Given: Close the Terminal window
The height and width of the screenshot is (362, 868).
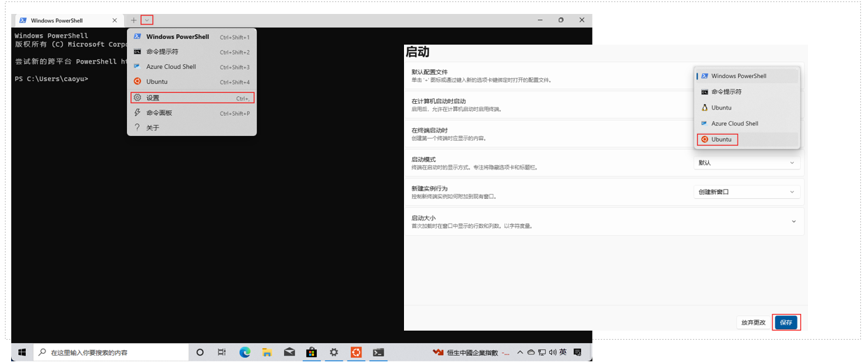Looking at the screenshot, I should tap(582, 20).
